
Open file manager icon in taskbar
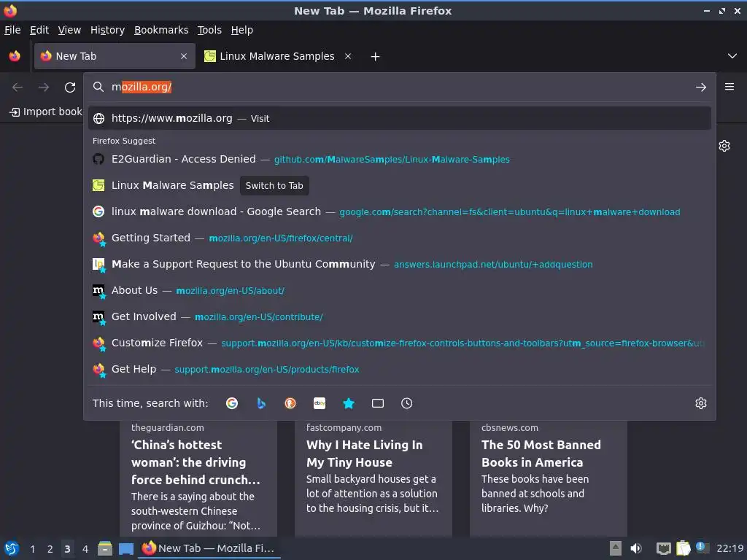105,548
